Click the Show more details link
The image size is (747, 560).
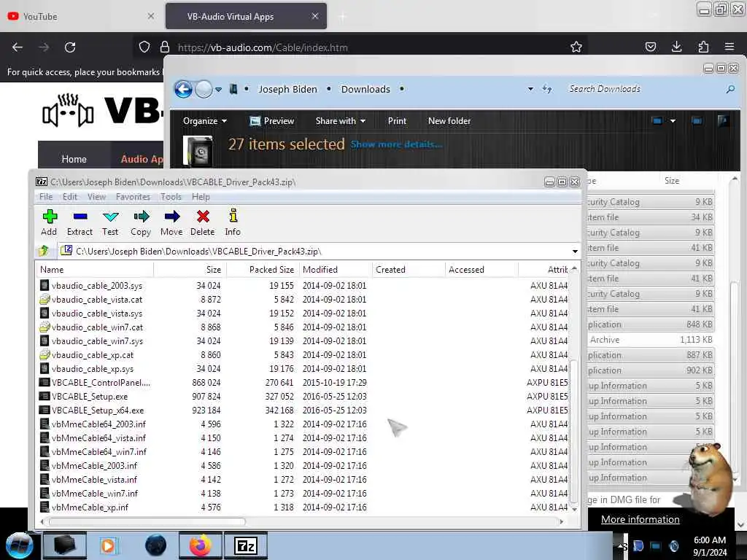396,144
